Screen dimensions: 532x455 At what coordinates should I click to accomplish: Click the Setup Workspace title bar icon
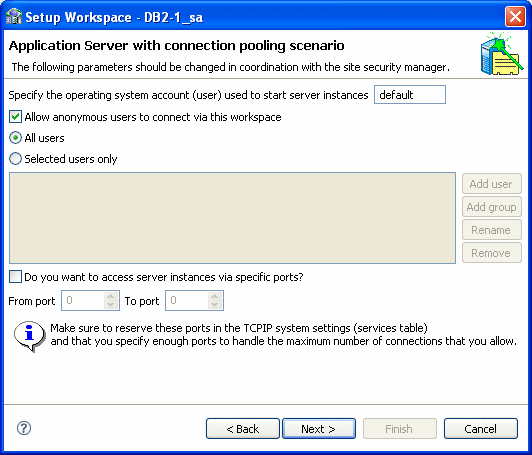tap(14, 17)
